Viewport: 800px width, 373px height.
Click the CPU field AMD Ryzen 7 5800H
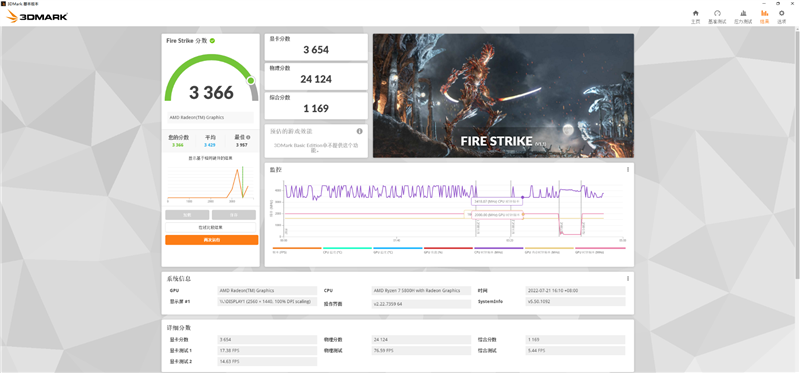(x=421, y=290)
